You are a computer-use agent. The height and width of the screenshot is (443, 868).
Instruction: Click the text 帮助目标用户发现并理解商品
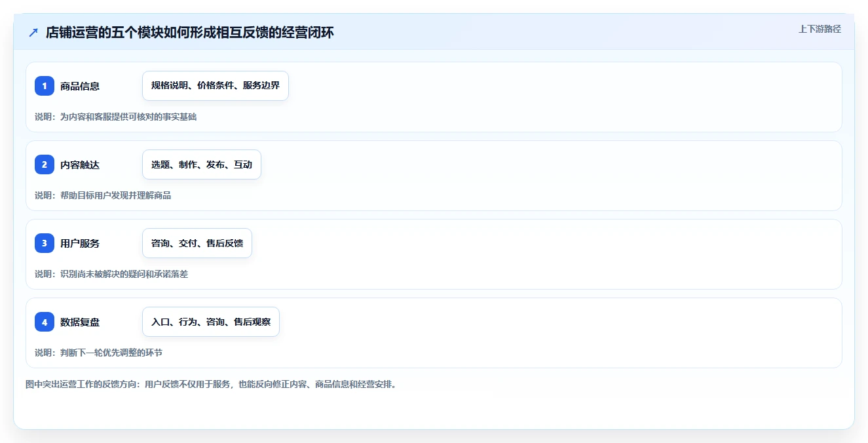[115, 195]
